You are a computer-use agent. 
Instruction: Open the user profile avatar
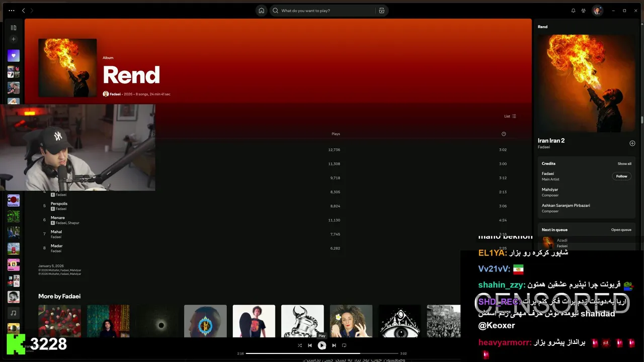pyautogui.click(x=597, y=11)
